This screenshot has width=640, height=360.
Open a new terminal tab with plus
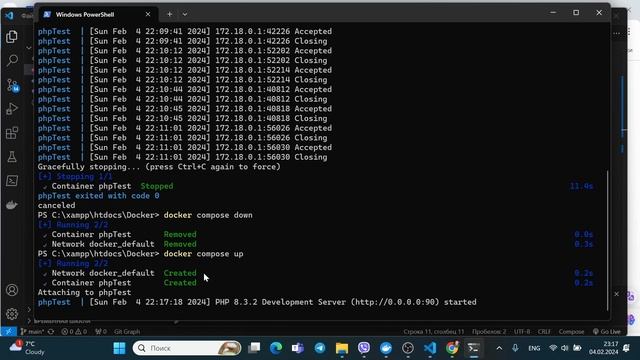(169, 14)
